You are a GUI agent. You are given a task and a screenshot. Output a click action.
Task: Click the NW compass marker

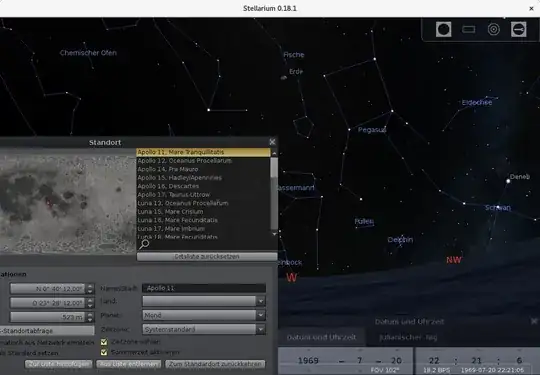(x=454, y=260)
